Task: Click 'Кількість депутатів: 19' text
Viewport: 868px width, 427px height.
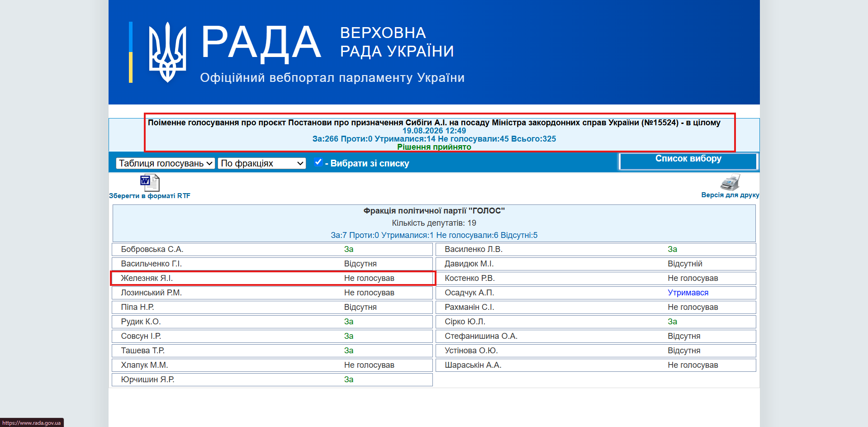Action: tap(434, 223)
